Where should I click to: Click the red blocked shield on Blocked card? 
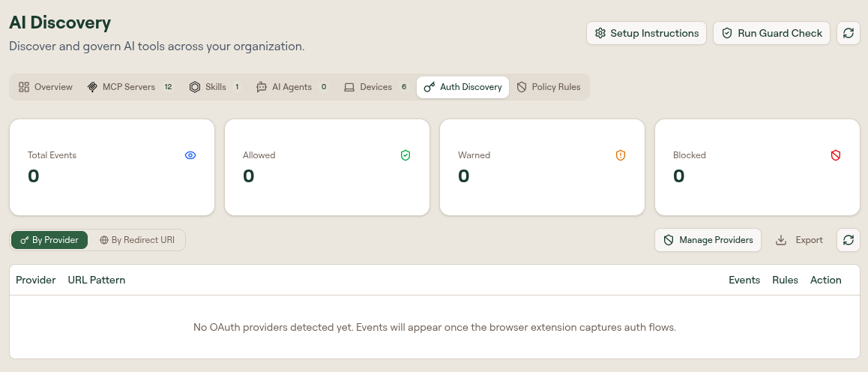coord(836,155)
